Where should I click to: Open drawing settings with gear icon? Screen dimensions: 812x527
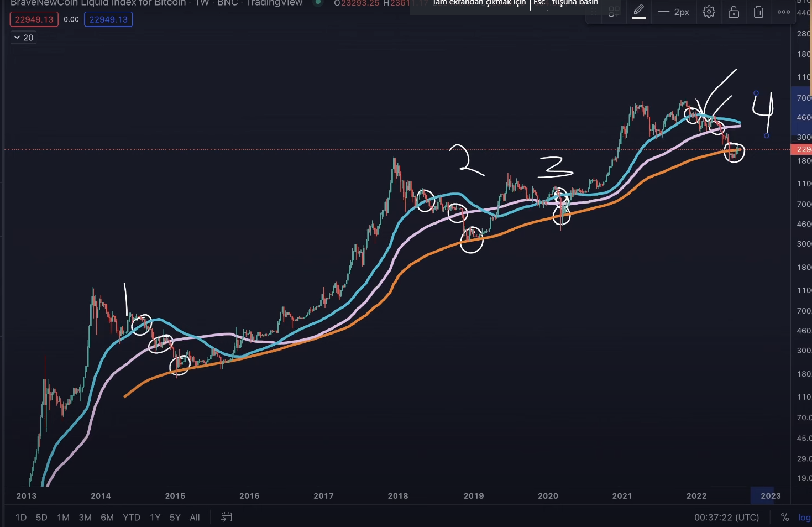click(x=709, y=12)
